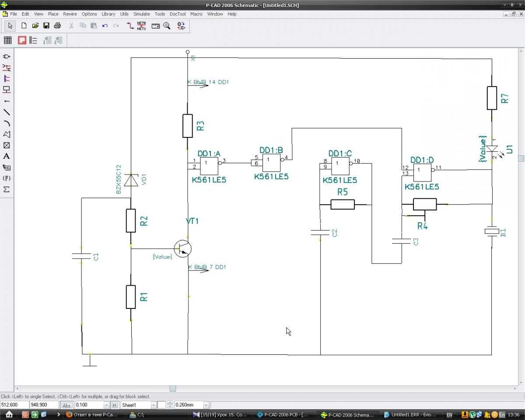Expand the 0.100 grid size dropdown
Image resolution: width=525 pixels, height=420 pixels.
(106, 405)
